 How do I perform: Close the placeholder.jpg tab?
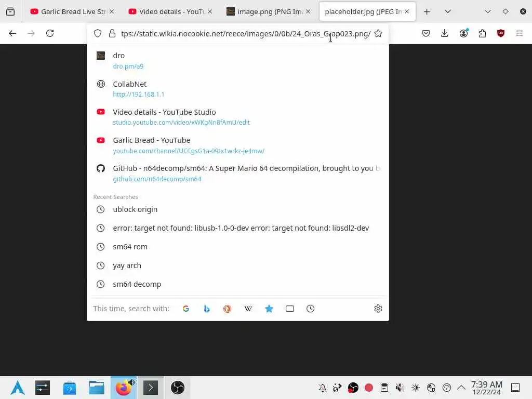(407, 11)
